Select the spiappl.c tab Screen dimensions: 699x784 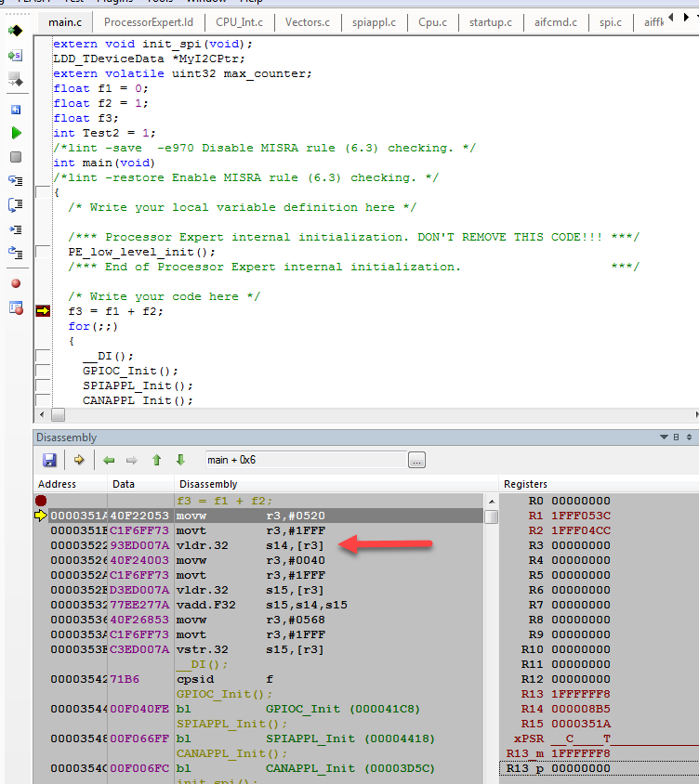pos(374,22)
